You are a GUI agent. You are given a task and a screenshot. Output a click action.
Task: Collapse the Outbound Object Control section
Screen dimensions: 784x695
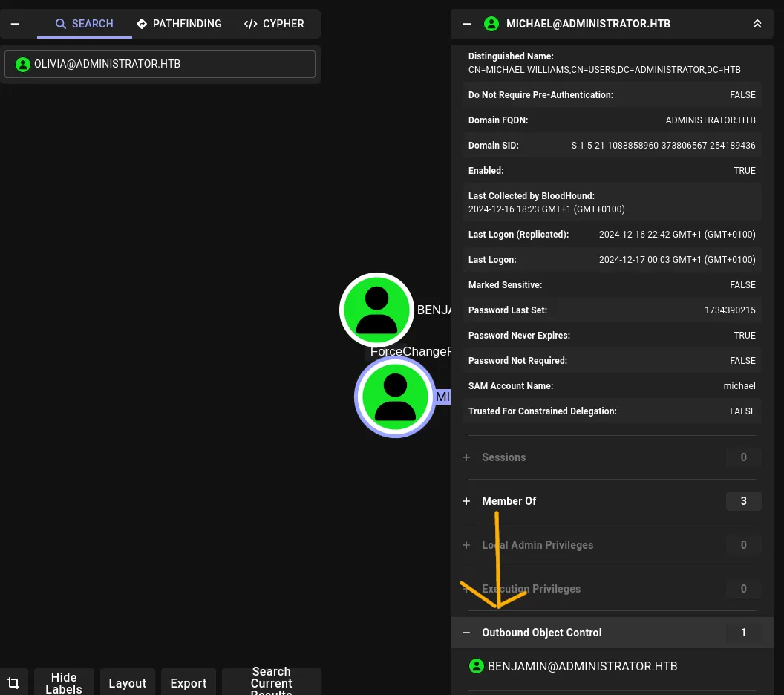[466, 633]
